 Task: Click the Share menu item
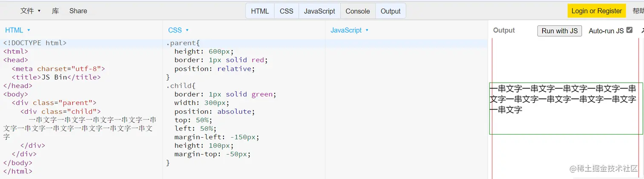pos(78,11)
